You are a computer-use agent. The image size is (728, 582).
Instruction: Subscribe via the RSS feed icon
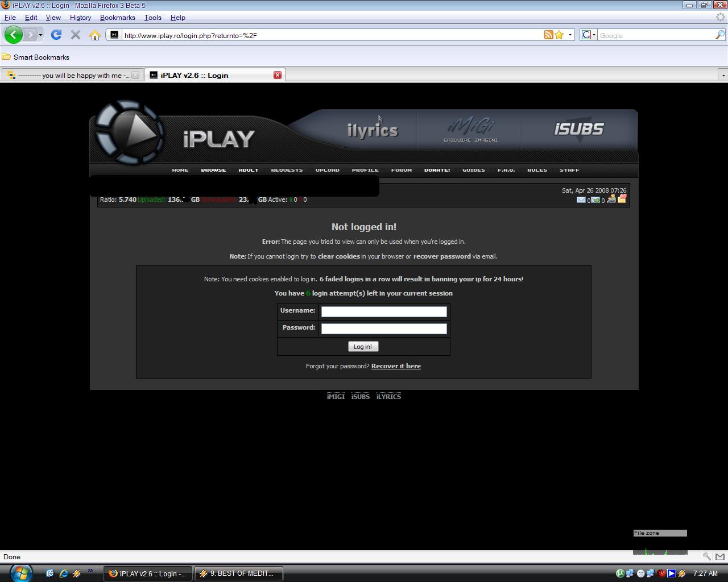(548, 35)
